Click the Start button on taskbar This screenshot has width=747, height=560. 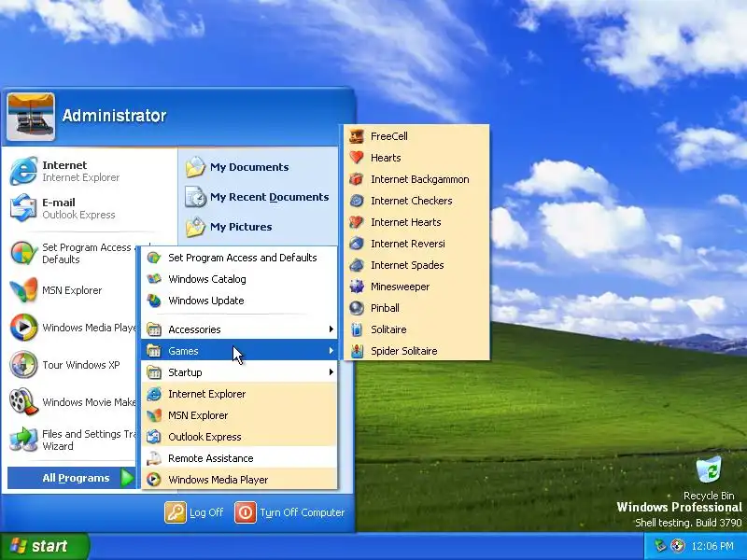(x=44, y=546)
